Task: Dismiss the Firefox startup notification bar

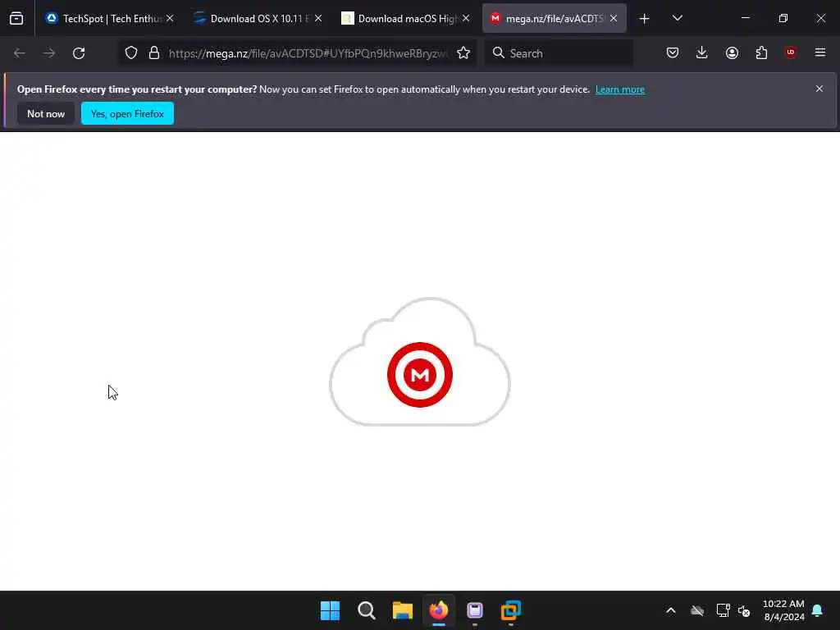Action: click(819, 89)
